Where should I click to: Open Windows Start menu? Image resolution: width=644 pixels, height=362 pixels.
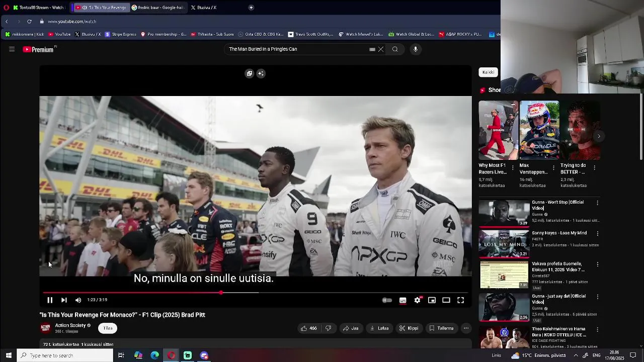[x=9, y=355]
